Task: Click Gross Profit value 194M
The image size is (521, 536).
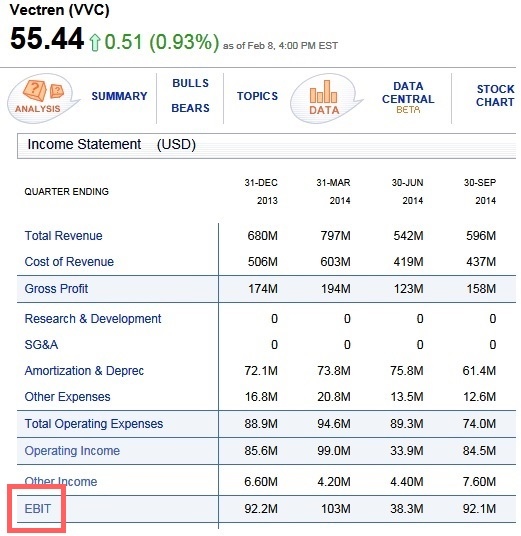Action: [x=336, y=289]
